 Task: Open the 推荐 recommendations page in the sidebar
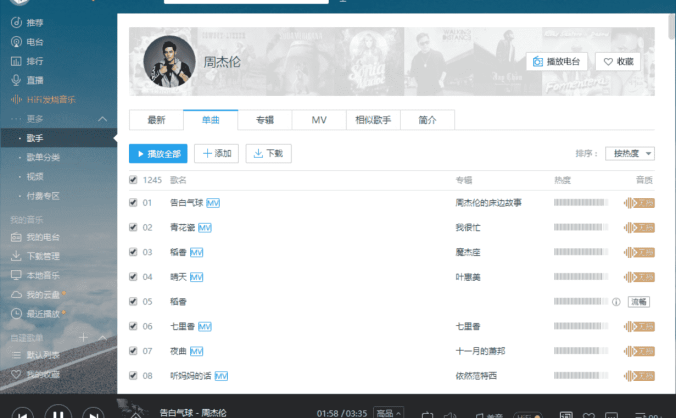coord(27,22)
